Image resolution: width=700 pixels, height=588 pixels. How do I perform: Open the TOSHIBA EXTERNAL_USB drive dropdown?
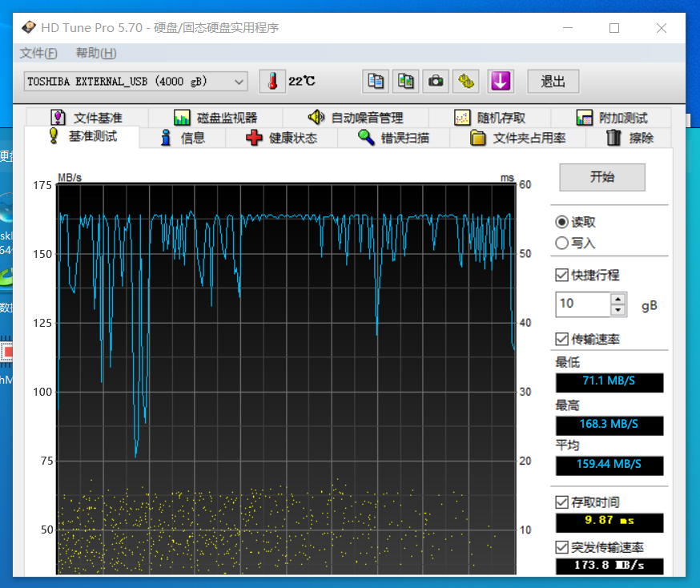pyautogui.click(x=238, y=81)
